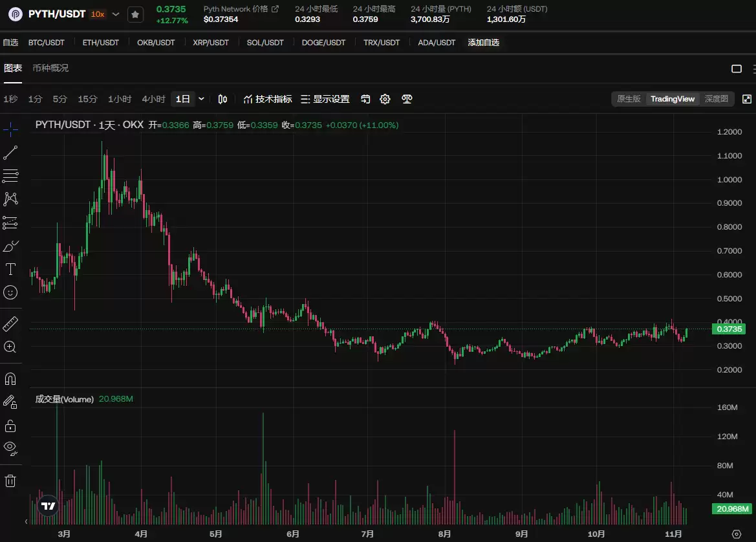The width and height of the screenshot is (756, 542).
Task: Open the Text annotation tool
Action: [x=10, y=270]
